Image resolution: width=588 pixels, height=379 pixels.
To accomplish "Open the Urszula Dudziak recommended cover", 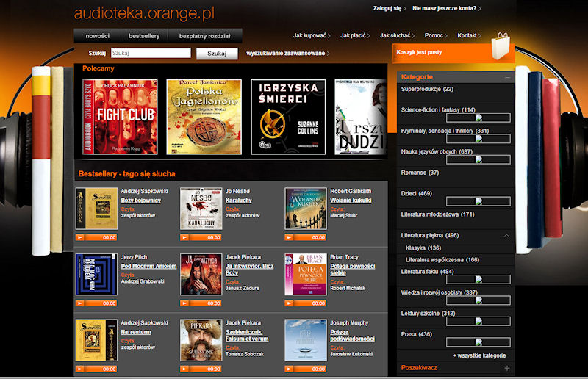I will pos(360,117).
